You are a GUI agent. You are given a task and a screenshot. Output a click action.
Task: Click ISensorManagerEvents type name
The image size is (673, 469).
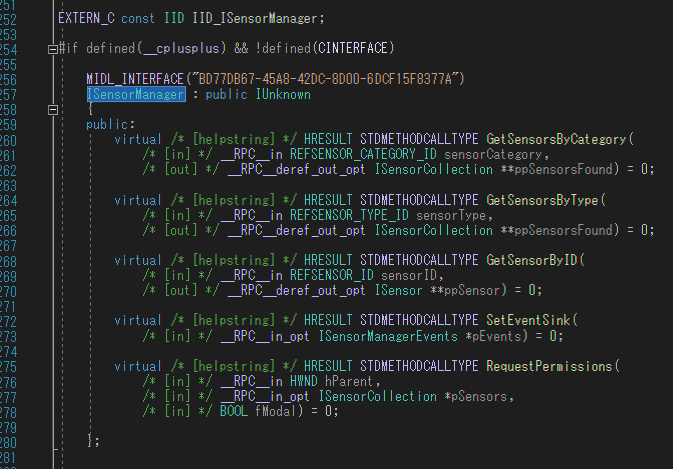388,336
